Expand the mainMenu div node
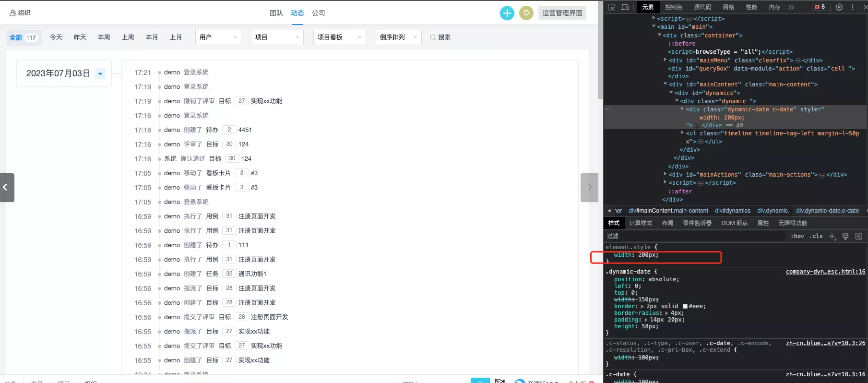This screenshot has width=868, height=383. 665,60
